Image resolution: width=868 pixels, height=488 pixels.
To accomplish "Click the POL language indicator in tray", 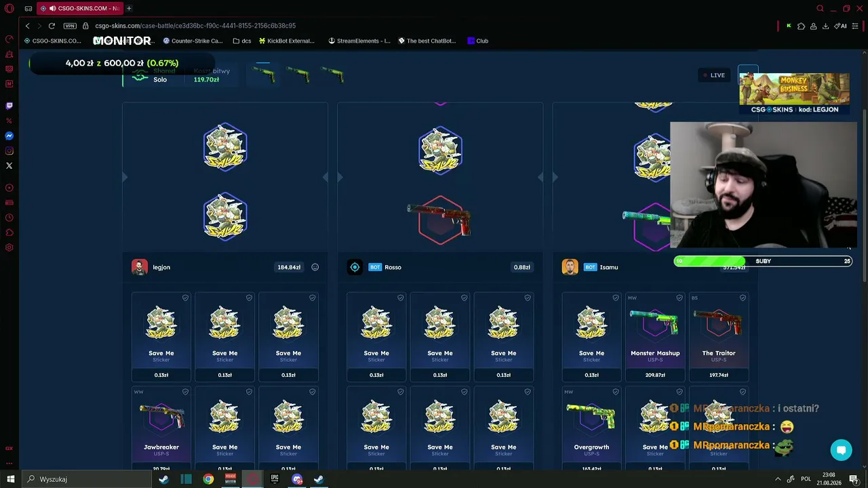I will tap(806, 479).
